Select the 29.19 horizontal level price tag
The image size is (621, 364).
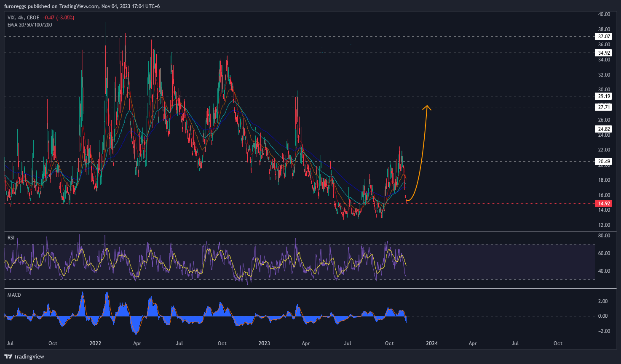604,96
